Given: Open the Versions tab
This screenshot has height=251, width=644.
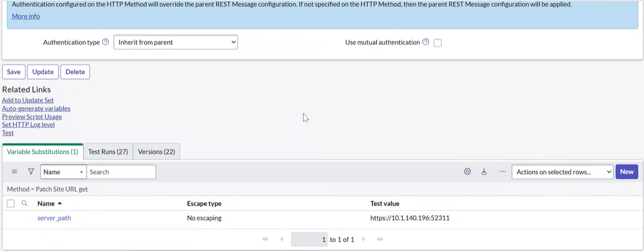Looking at the screenshot, I should click(157, 152).
